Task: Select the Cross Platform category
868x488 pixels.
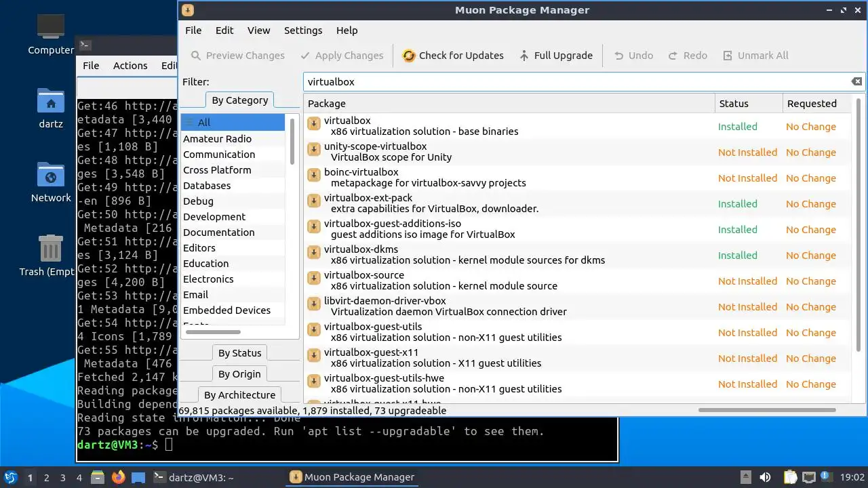Action: [233, 170]
